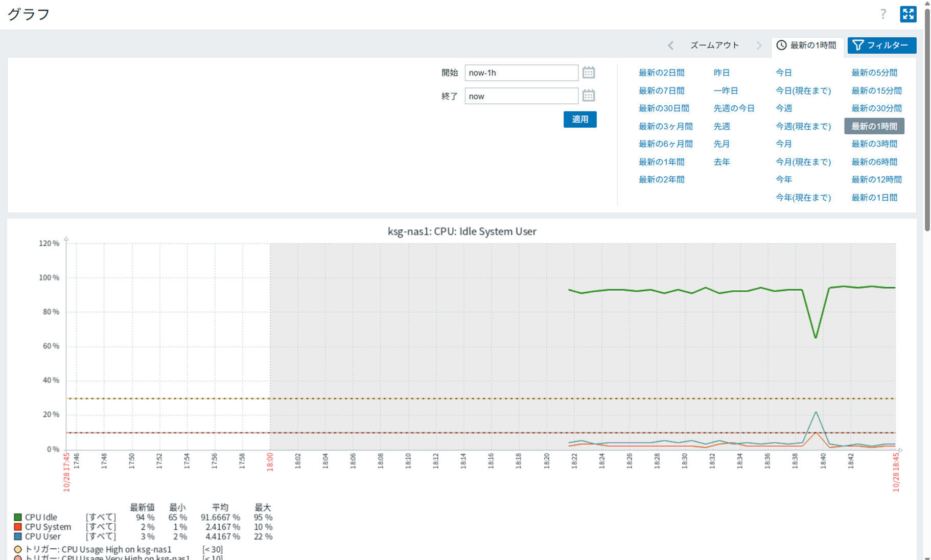Image resolution: width=931 pixels, height=560 pixels.
Task: Open calendar picker for end date
Action: (x=588, y=96)
